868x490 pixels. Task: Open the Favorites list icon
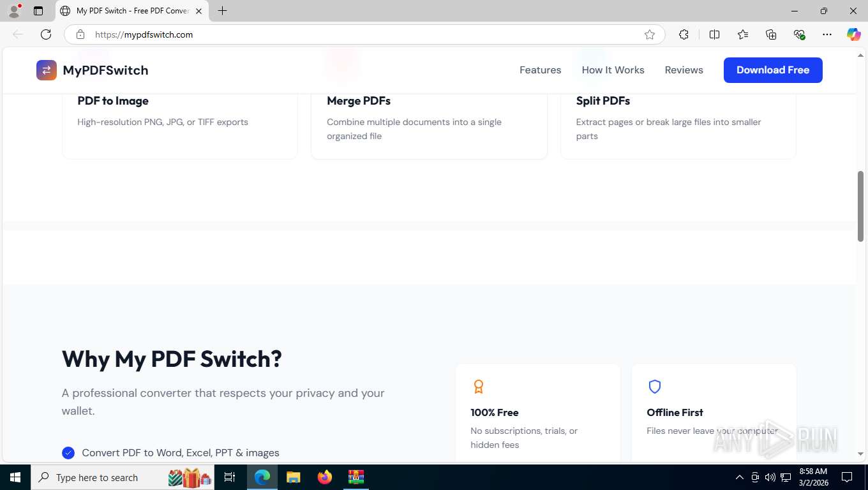pos(743,34)
